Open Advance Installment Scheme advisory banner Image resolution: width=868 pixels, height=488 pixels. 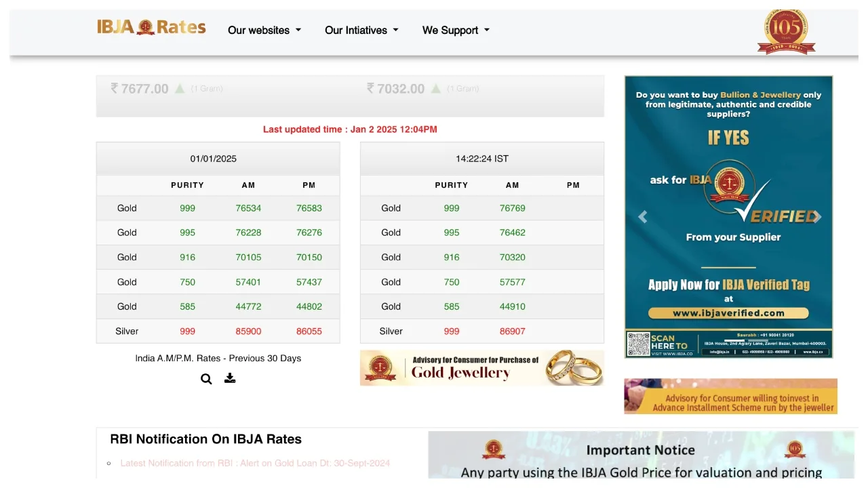(x=730, y=396)
